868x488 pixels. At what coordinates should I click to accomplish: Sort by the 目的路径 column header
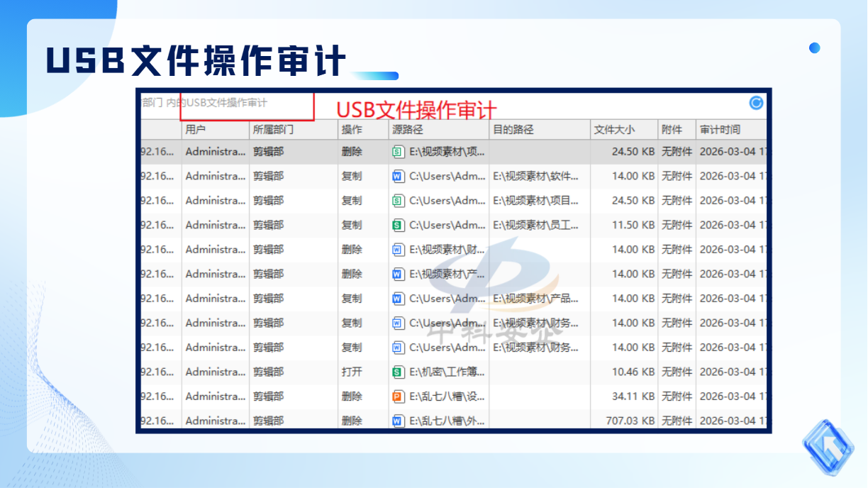click(x=540, y=130)
